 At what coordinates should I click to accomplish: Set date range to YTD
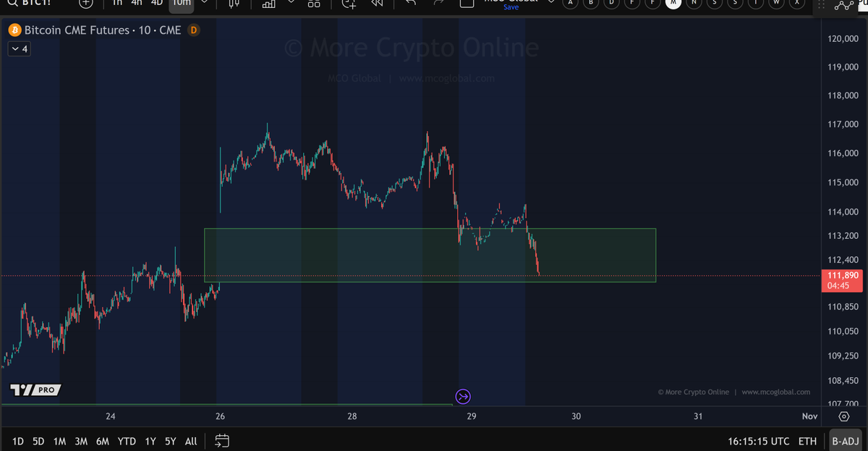pos(127,441)
